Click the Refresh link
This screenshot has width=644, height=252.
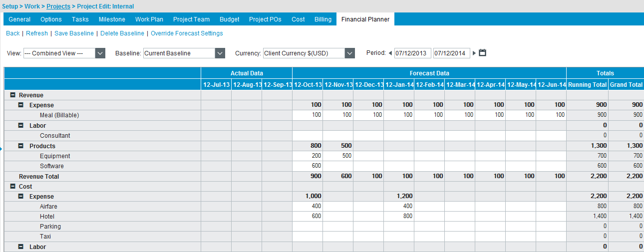[37, 33]
